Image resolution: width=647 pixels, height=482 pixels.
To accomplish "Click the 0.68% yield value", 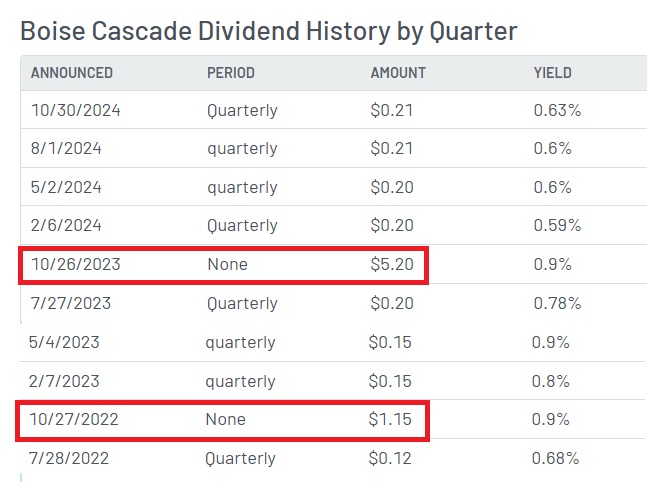I will pos(557,458).
